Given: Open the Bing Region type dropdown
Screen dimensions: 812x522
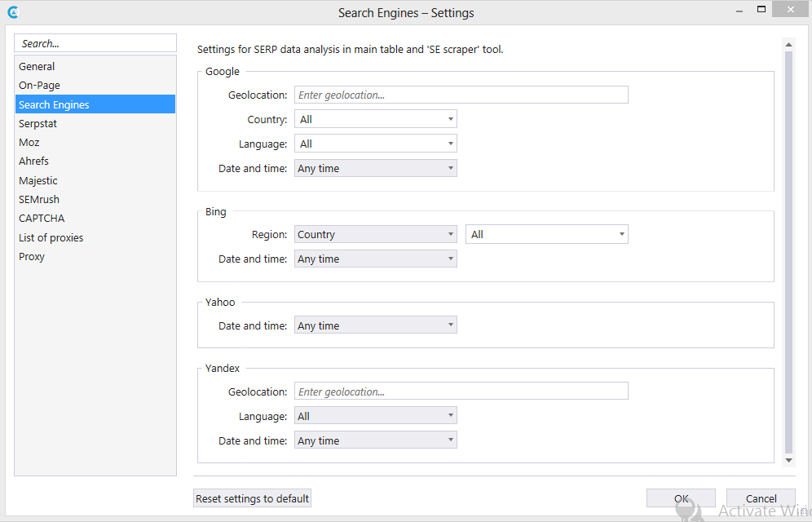Looking at the screenshot, I should [x=375, y=234].
